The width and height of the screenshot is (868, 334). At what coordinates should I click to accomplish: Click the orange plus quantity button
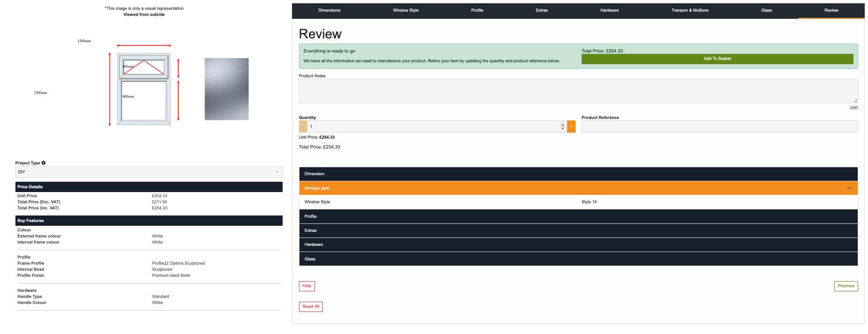571,126
